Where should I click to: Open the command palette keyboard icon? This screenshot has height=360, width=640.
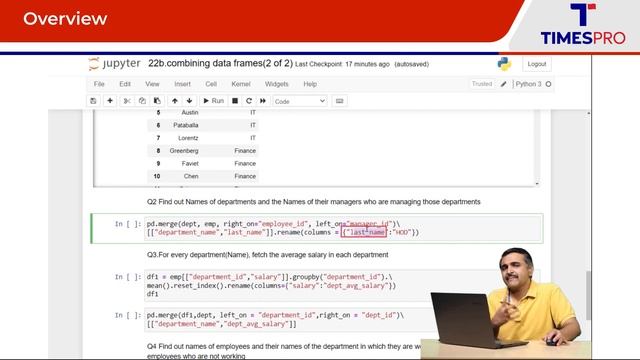pyautogui.click(x=340, y=101)
